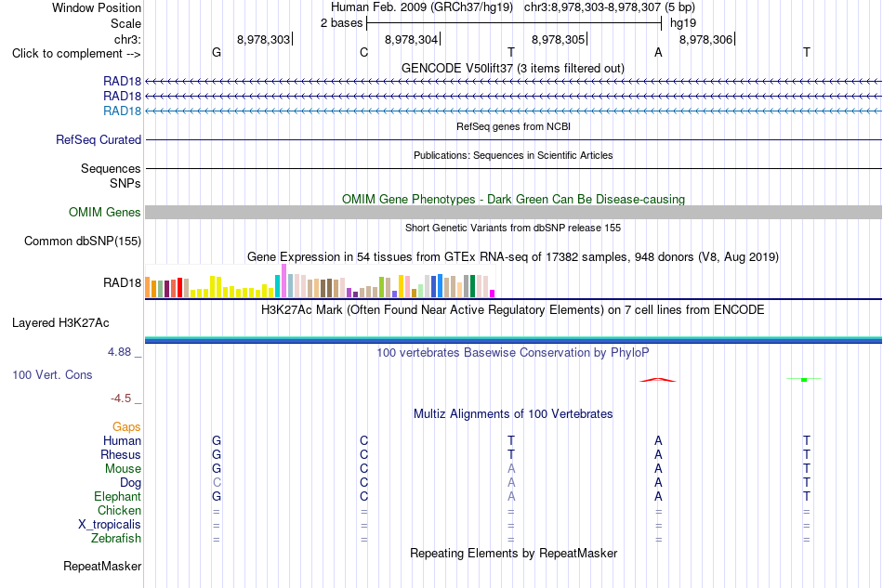The image size is (883, 588).
Task: Click the 'Sequences' track label
Action: pos(111,168)
